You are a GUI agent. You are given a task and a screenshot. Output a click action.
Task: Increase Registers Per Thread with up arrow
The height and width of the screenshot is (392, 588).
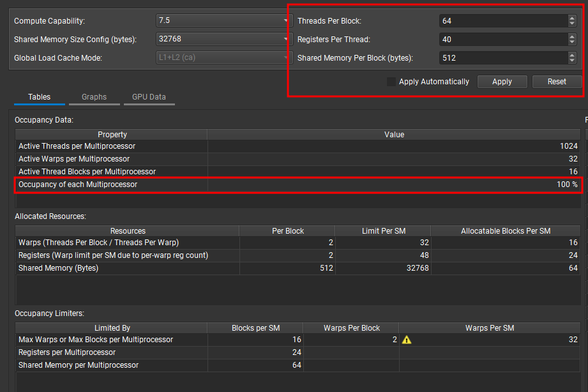coord(572,36)
